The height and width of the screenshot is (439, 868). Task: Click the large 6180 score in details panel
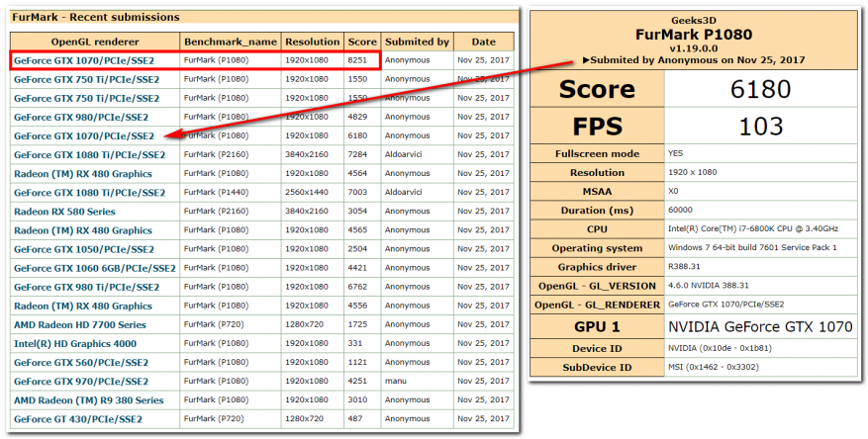point(760,89)
